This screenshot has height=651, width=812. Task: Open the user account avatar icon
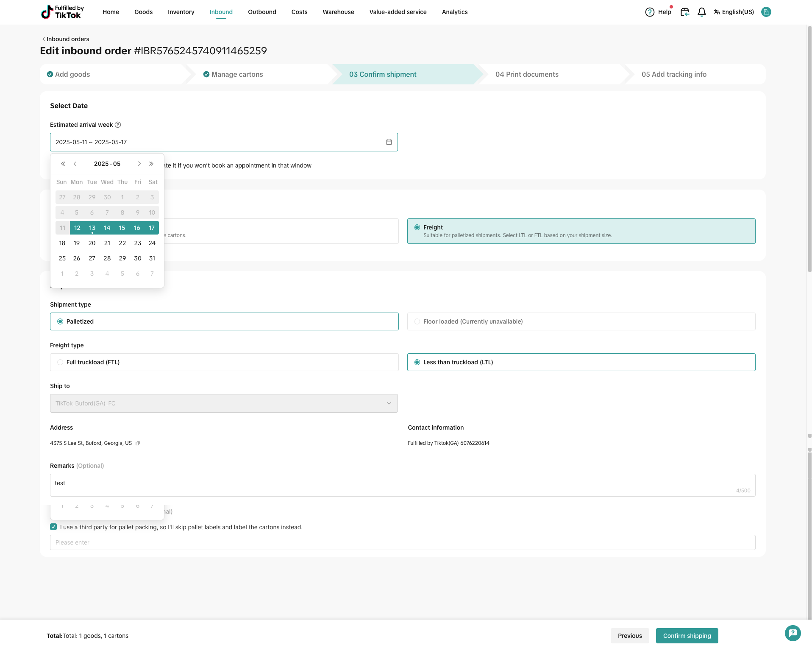766,12
